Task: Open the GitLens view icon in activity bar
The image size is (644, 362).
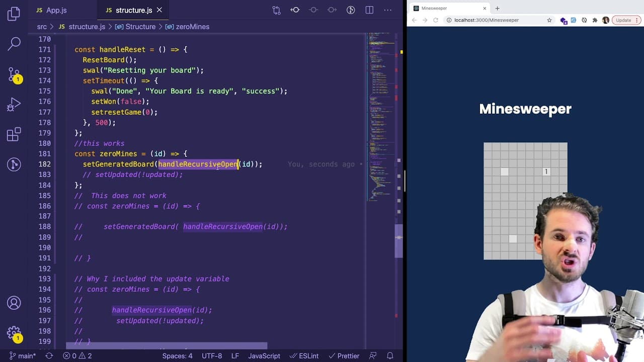Action: coord(14,164)
